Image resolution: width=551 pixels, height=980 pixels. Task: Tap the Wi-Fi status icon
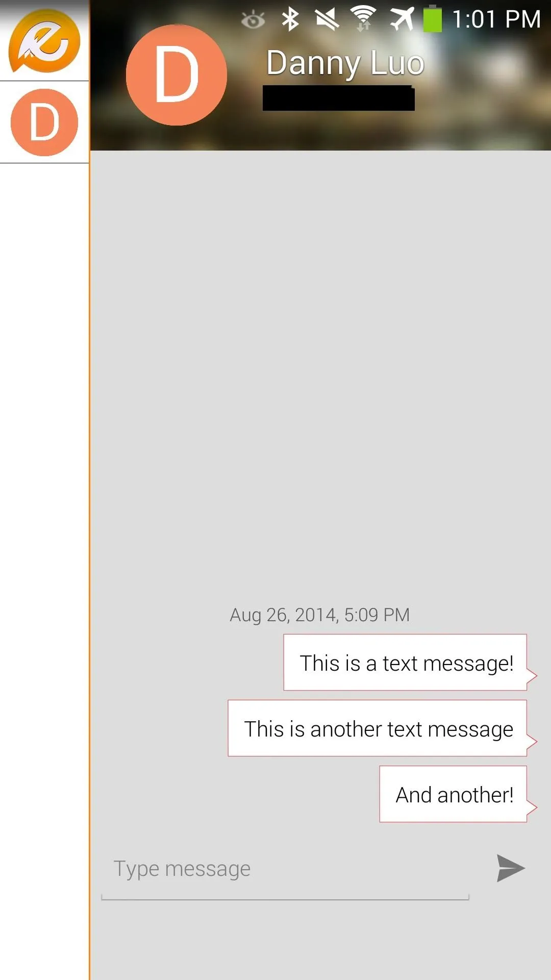(363, 19)
